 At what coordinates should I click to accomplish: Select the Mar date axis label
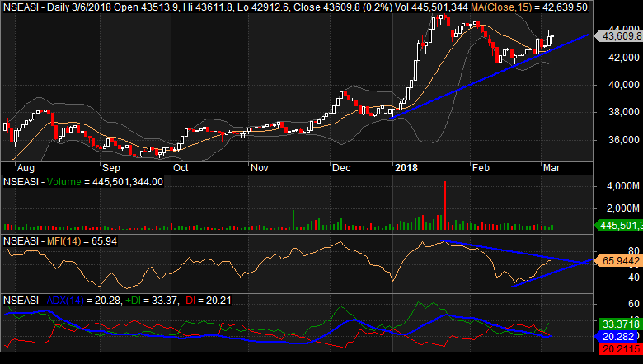[551, 168]
